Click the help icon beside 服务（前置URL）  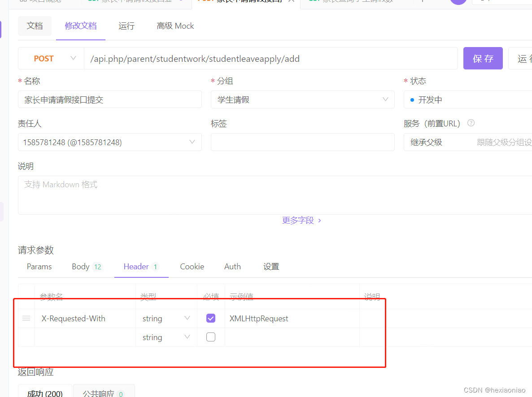click(x=471, y=123)
